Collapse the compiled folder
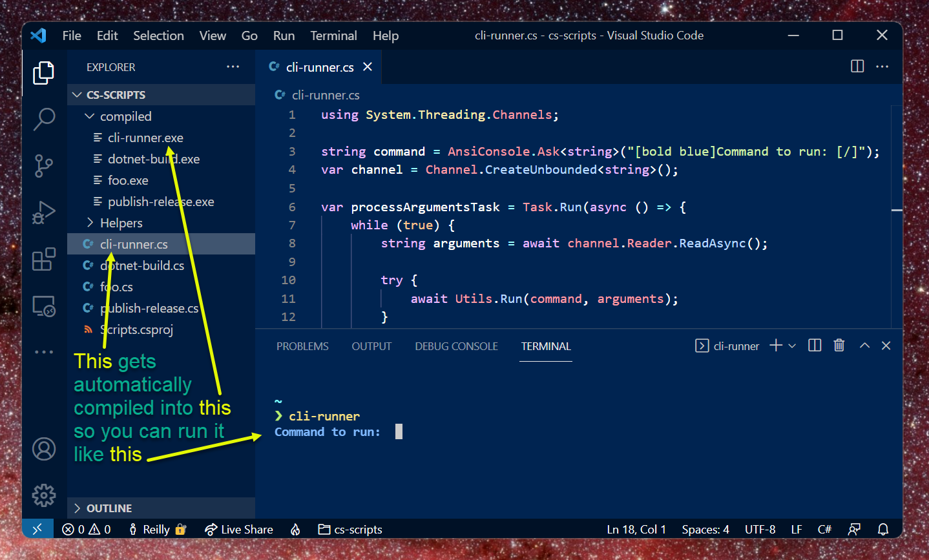929x560 pixels. (90, 116)
